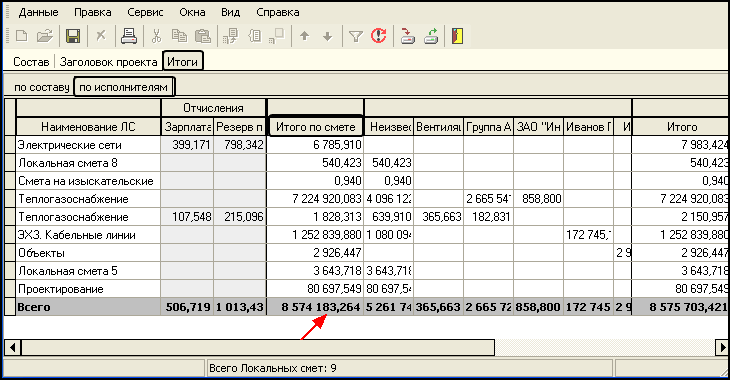Click the cell with value 365,663 in Теплогазоснабжение row
The image size is (730, 380).
click(439, 217)
